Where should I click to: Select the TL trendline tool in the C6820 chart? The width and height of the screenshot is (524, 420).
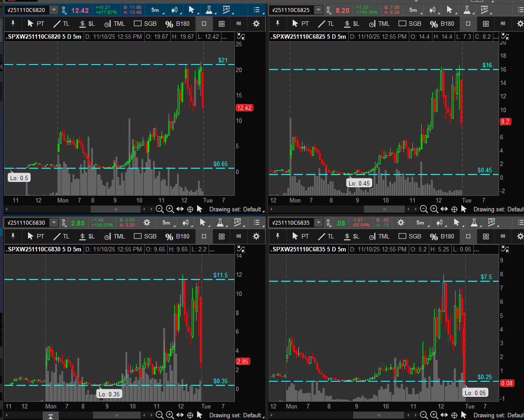(x=61, y=24)
